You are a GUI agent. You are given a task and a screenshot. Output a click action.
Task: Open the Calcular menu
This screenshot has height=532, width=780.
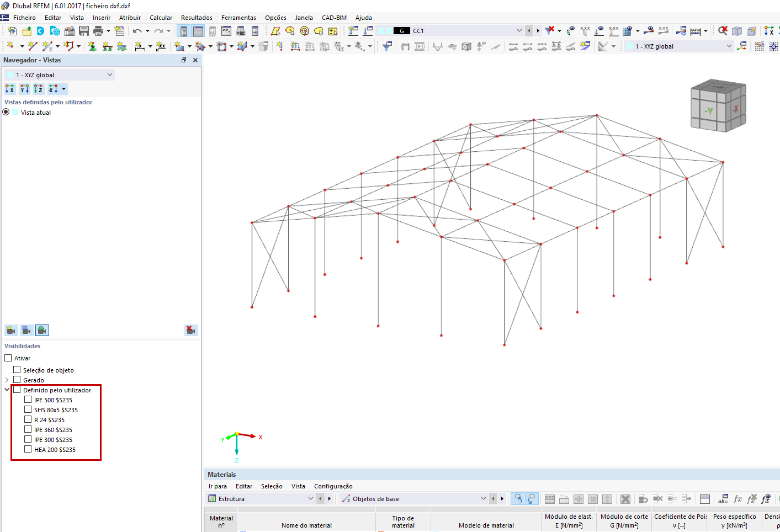(x=161, y=18)
